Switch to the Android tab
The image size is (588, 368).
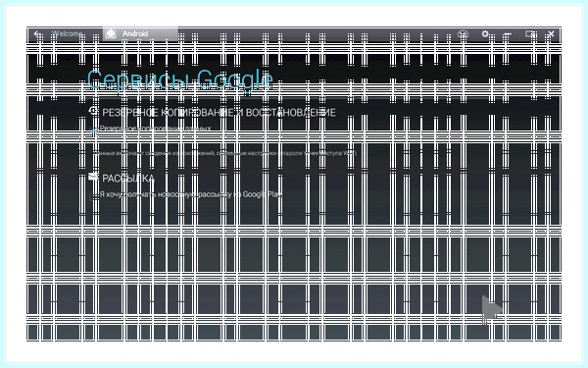point(140,33)
